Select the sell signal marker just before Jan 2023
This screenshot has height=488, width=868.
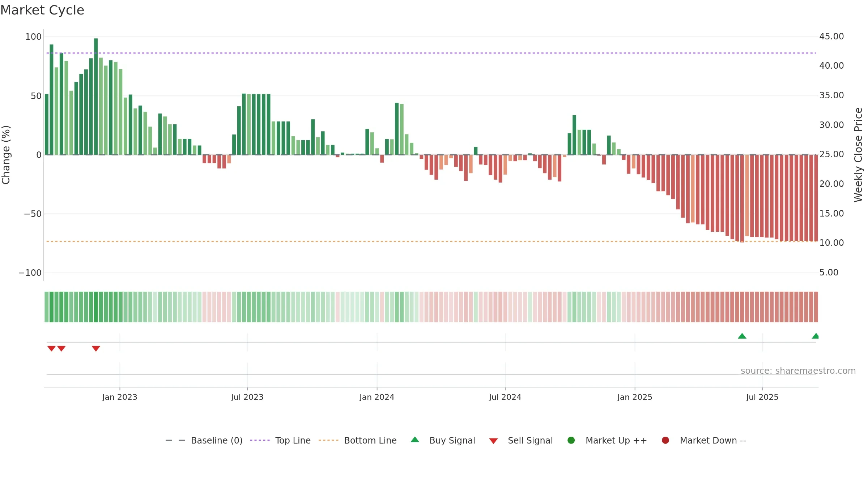(x=96, y=348)
